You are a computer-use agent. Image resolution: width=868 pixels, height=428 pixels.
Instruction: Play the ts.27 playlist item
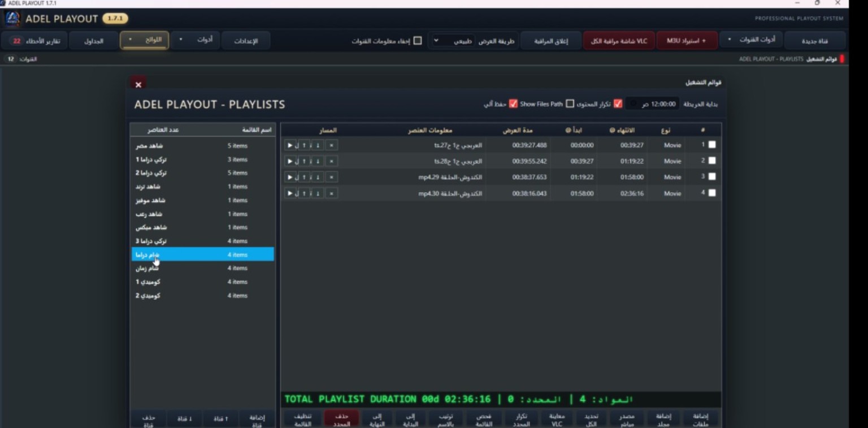[x=290, y=145]
